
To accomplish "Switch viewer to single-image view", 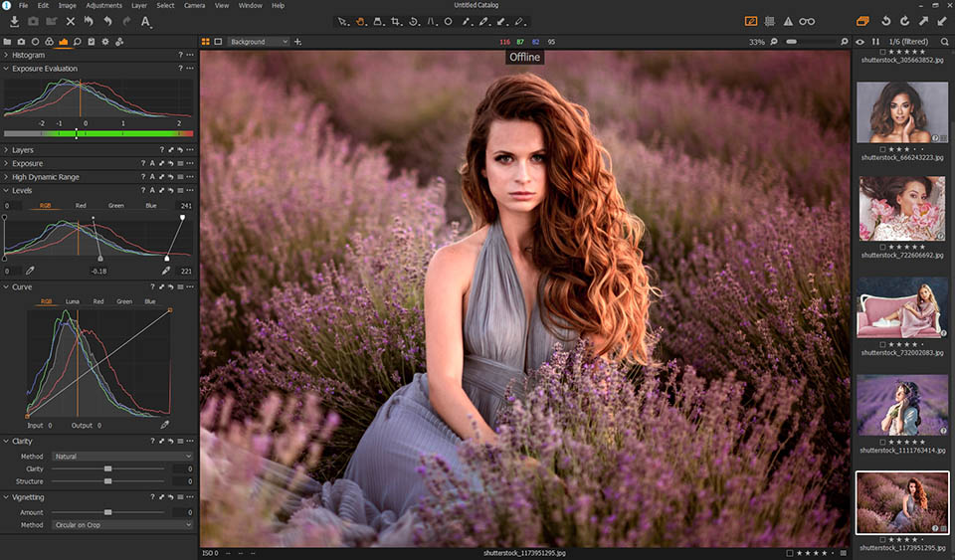I will pyautogui.click(x=218, y=42).
